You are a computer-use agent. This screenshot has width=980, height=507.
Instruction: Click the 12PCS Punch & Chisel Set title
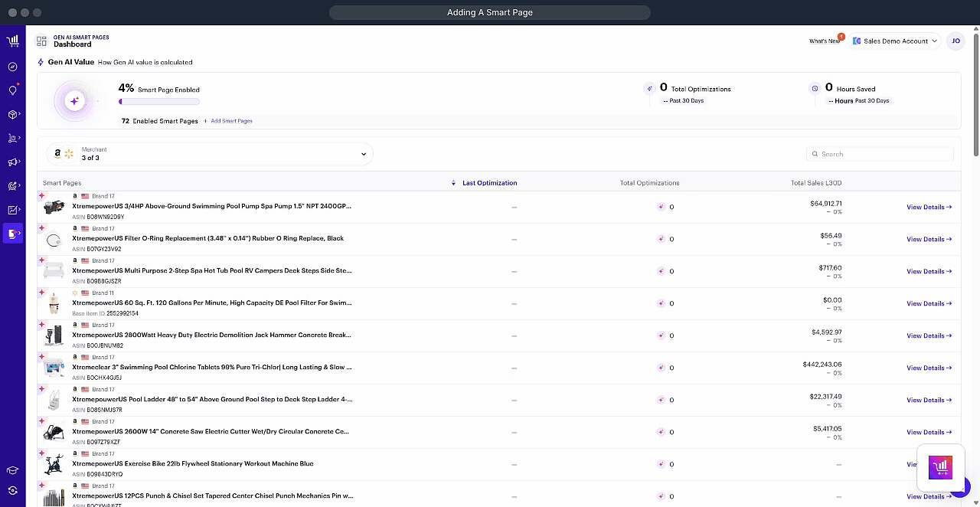pyautogui.click(x=213, y=496)
